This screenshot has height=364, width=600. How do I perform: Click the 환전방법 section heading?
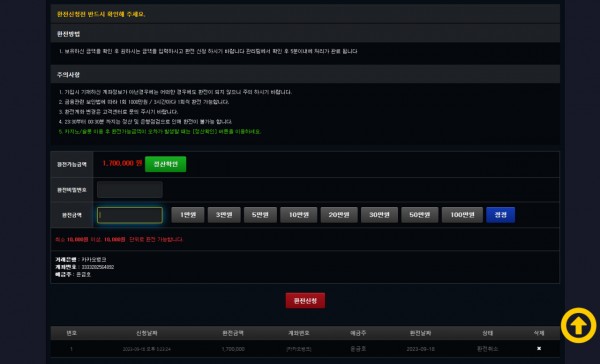click(x=68, y=34)
